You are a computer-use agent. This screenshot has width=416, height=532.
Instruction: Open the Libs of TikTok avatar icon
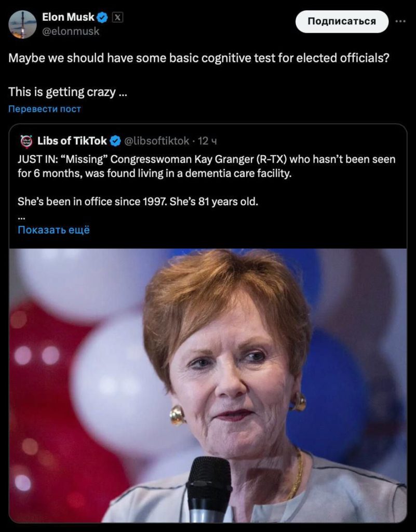(x=26, y=141)
